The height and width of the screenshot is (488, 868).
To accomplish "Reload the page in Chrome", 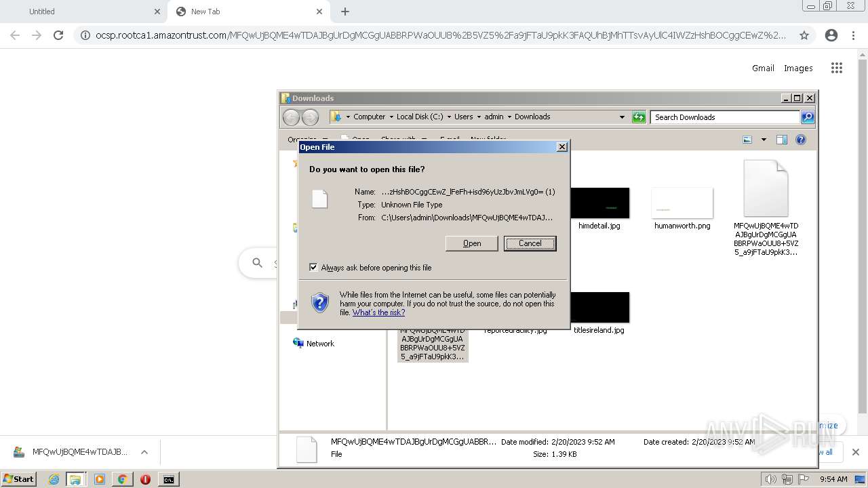I will 58,35.
